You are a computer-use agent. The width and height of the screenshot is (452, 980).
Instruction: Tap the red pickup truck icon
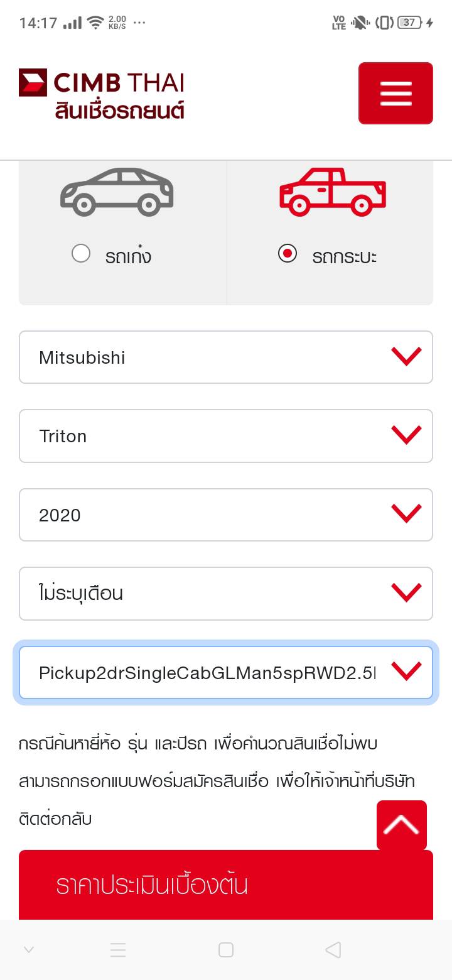click(333, 191)
